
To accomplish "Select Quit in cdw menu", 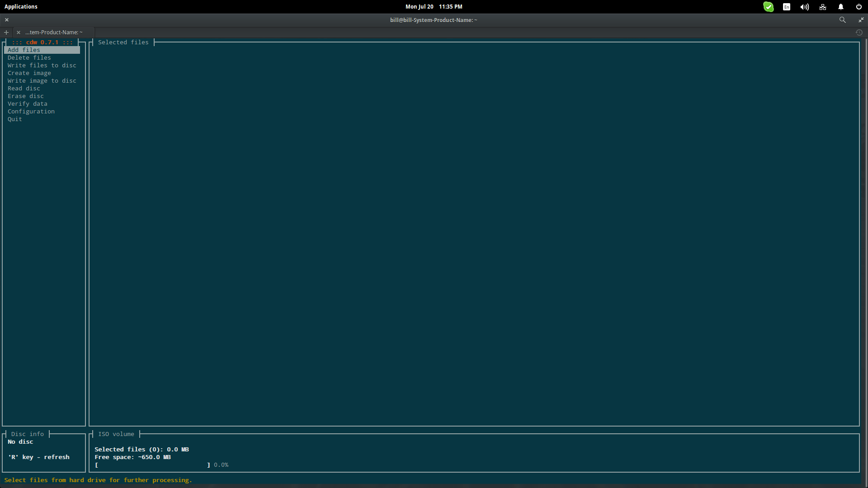I will [15, 119].
